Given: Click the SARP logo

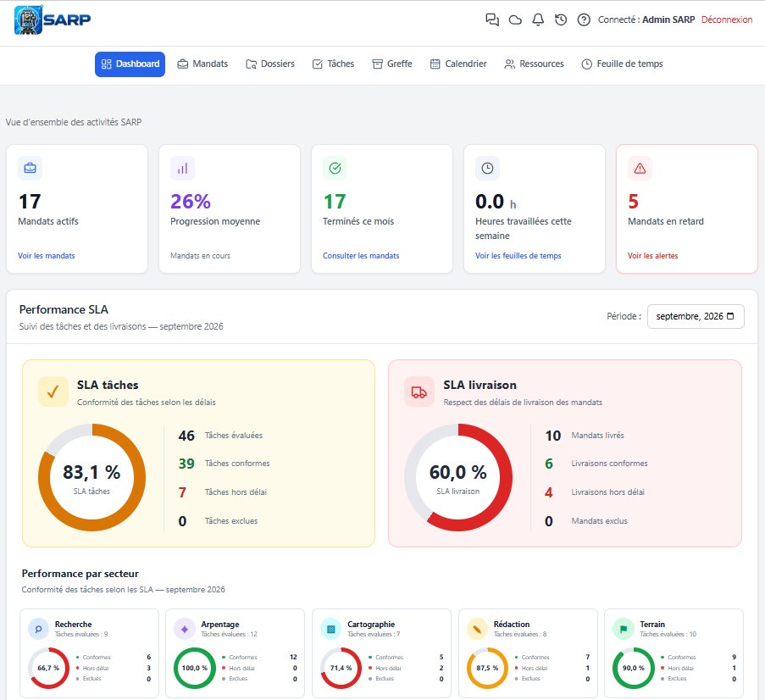Looking at the screenshot, I should pyautogui.click(x=53, y=20).
